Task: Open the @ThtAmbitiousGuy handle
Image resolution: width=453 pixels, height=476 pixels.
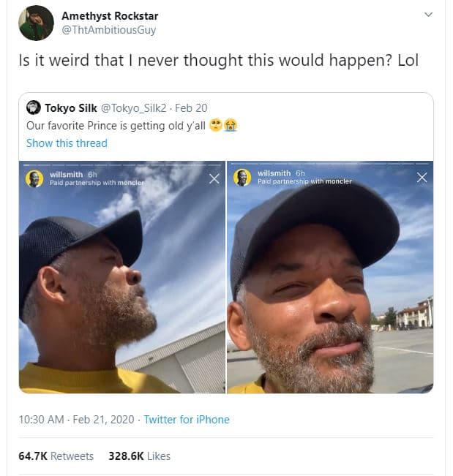Action: pos(108,30)
